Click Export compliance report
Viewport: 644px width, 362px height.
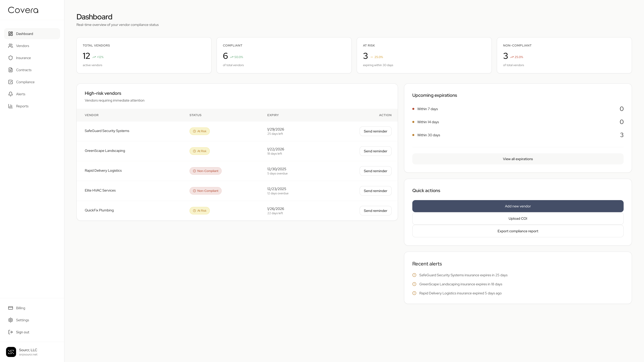coord(517,231)
